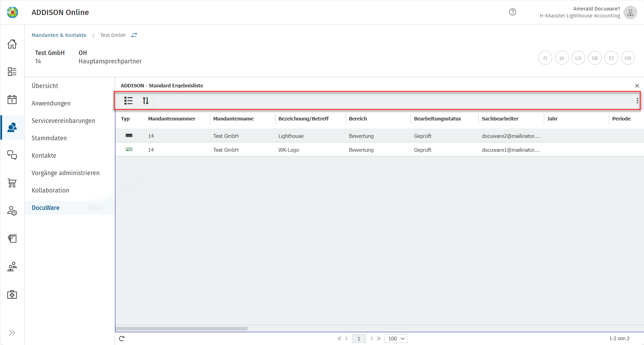The width and height of the screenshot is (644, 345).
Task: Expand the sidebar with double chevron
Action: point(12,333)
